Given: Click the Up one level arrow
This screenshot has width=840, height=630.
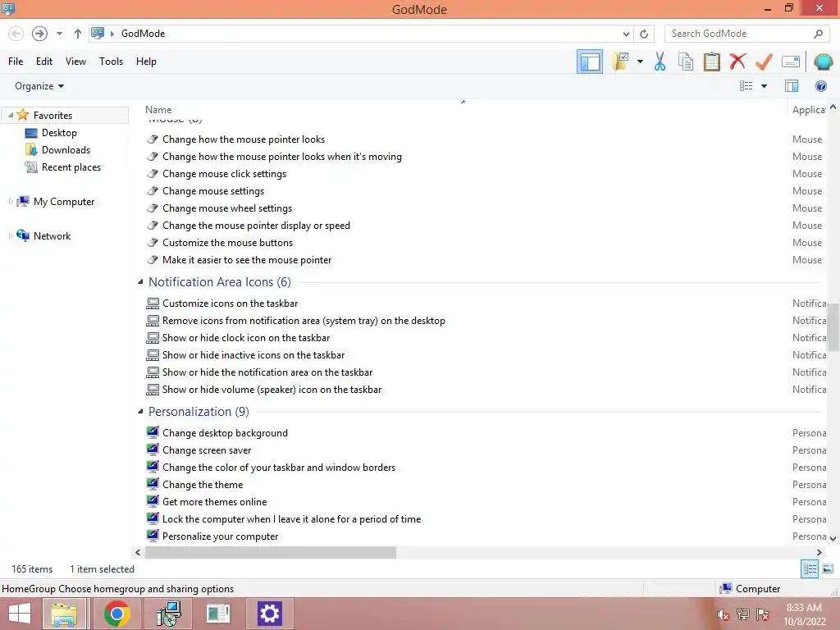Looking at the screenshot, I should coord(78,34).
